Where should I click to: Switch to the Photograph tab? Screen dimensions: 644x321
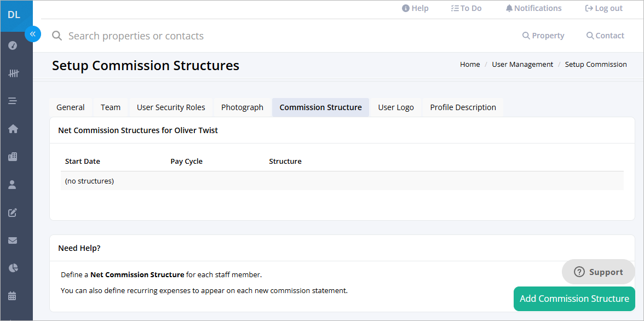(242, 107)
